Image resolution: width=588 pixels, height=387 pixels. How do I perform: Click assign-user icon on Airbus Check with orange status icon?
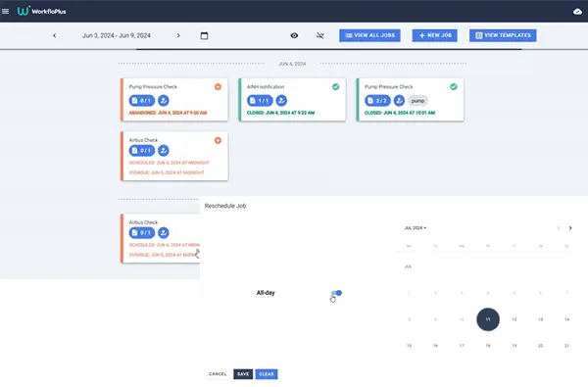(x=163, y=150)
